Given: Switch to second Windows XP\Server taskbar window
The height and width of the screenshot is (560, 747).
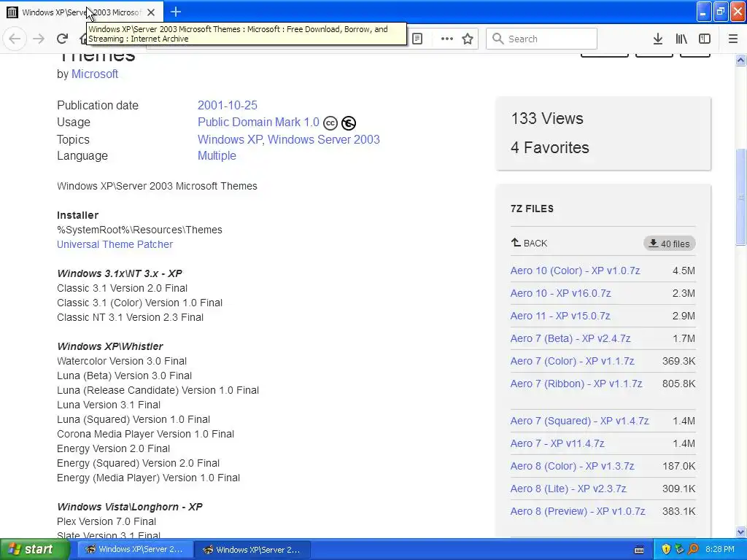Looking at the screenshot, I should click(x=253, y=549).
